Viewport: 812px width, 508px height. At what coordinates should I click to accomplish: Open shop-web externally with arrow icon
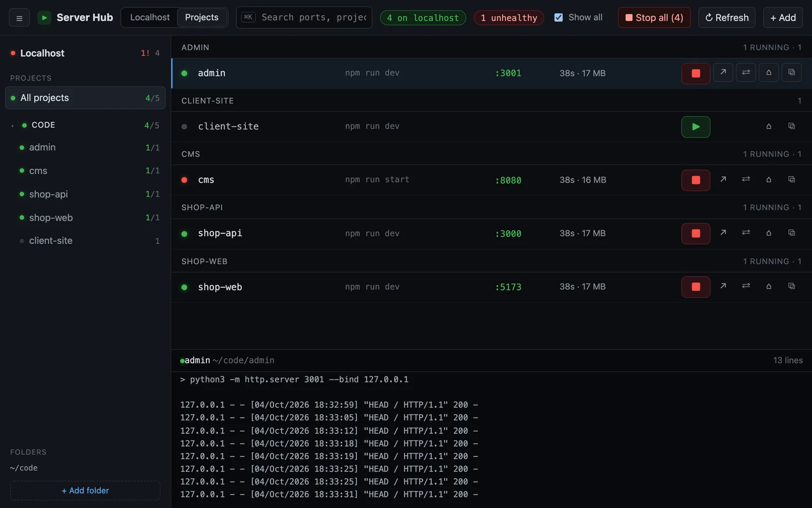tap(723, 286)
